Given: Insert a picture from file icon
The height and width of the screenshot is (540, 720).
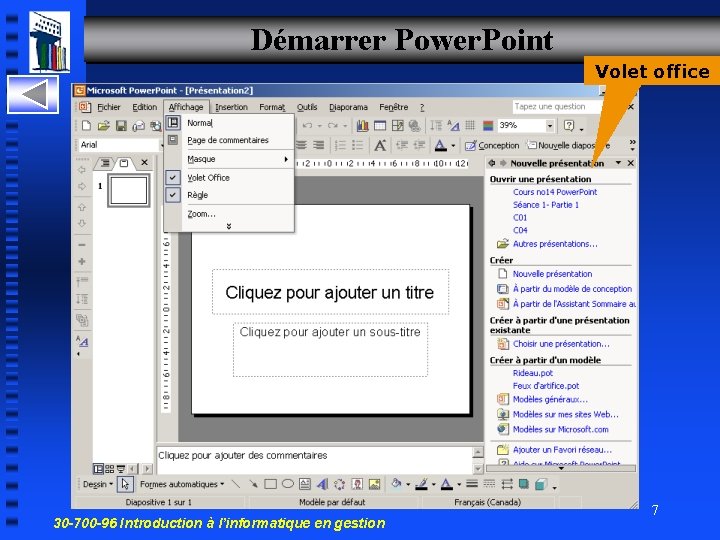Looking at the screenshot, I should tap(375, 484).
